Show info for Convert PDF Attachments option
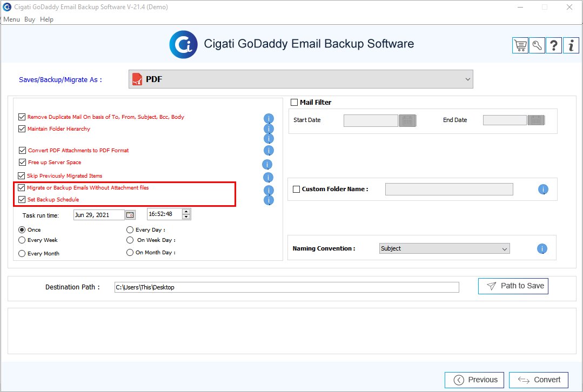 (269, 151)
